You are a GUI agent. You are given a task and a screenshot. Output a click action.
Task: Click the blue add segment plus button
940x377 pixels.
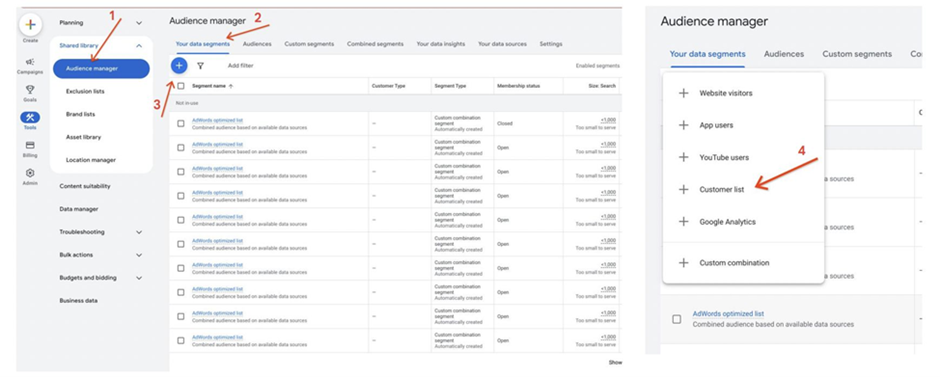179,65
